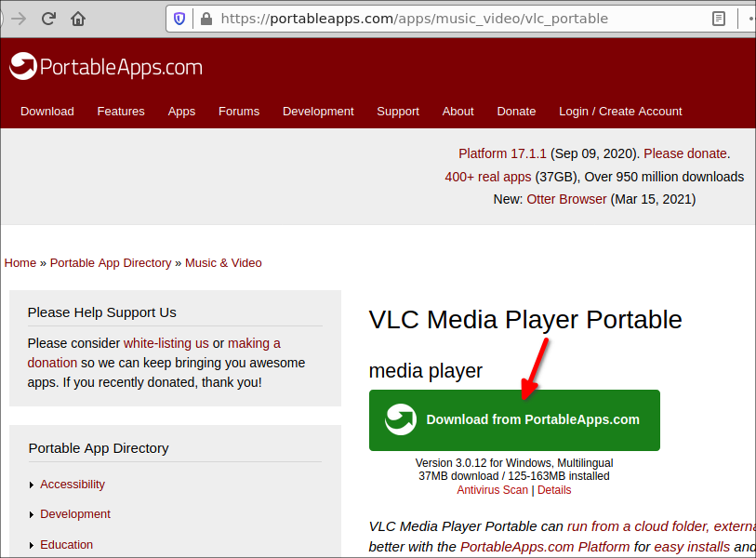This screenshot has height=558, width=756.
Task: Click the Please Help Support Us heading
Action: [101, 312]
